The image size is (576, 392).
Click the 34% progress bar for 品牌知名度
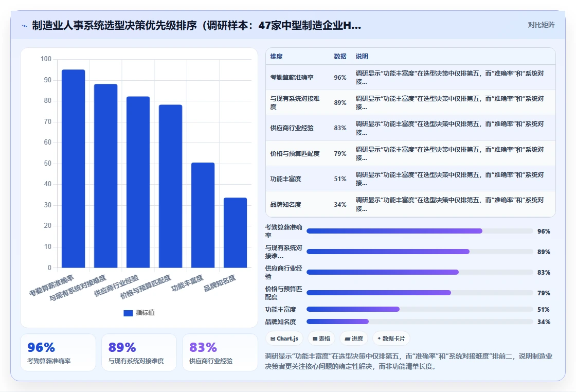tap(420, 322)
